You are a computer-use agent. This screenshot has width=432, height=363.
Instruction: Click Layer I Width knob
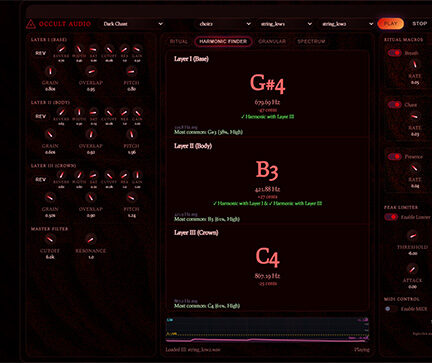tap(79, 49)
